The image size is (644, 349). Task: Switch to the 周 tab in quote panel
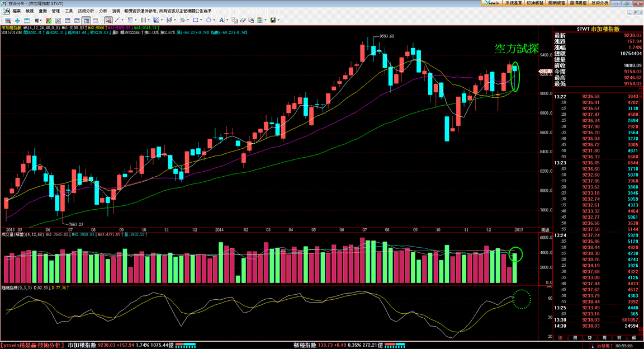tap(604, 337)
